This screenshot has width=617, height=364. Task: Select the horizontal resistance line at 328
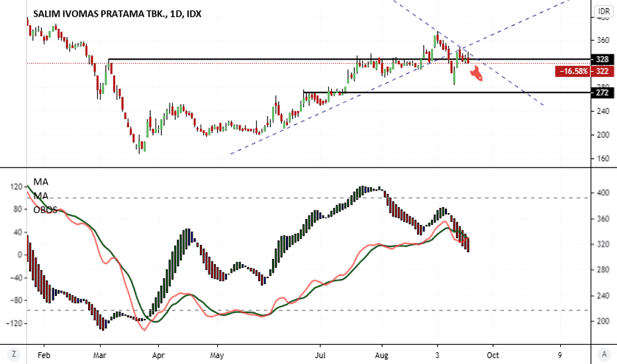350,60
